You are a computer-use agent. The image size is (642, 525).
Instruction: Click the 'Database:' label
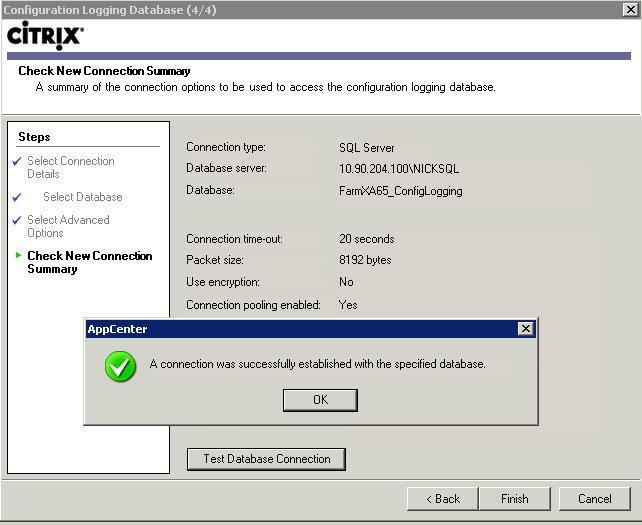click(x=210, y=190)
